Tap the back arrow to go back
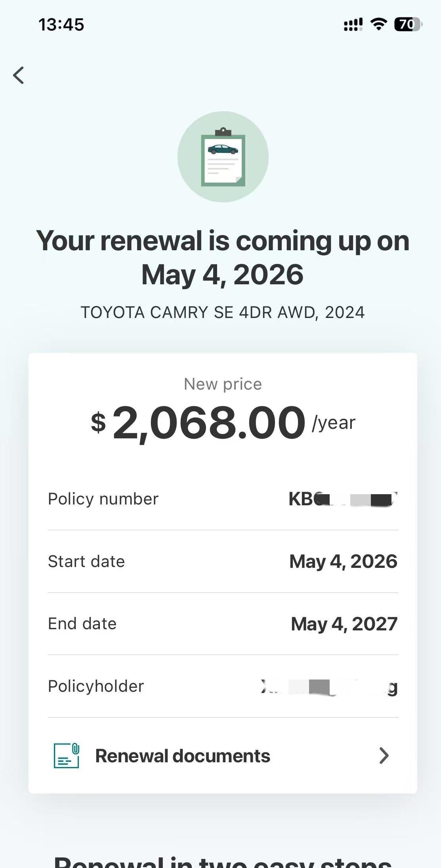The image size is (441, 868). click(19, 75)
